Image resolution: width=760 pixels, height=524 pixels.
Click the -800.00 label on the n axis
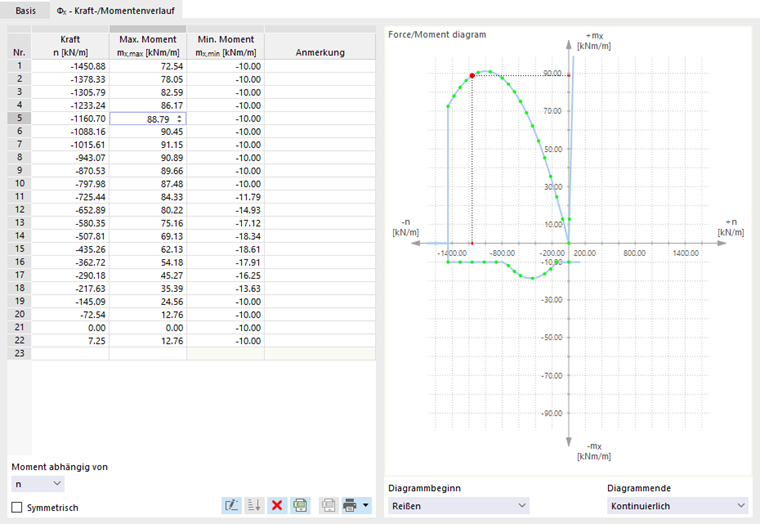[x=502, y=253]
